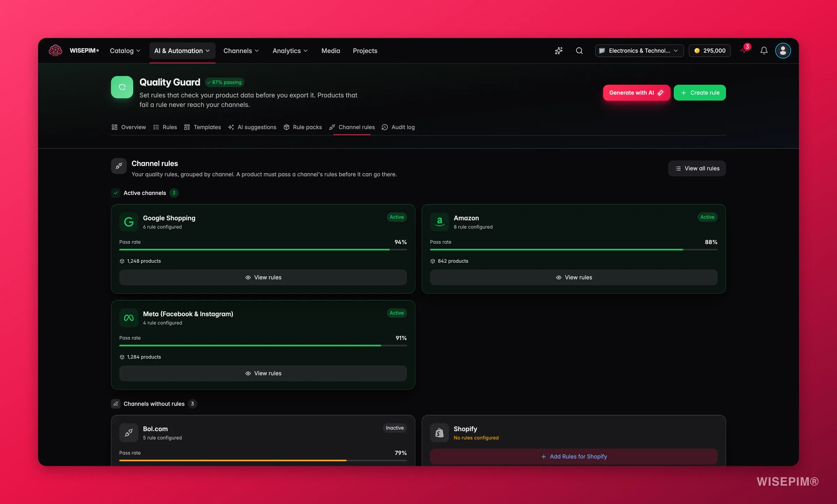View rules for Meta (Facebook & Instagram)

coord(263,374)
